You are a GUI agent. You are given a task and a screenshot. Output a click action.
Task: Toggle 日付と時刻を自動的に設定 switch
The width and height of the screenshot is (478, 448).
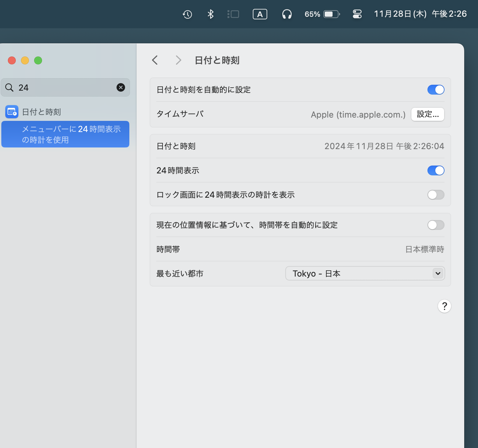click(x=436, y=90)
